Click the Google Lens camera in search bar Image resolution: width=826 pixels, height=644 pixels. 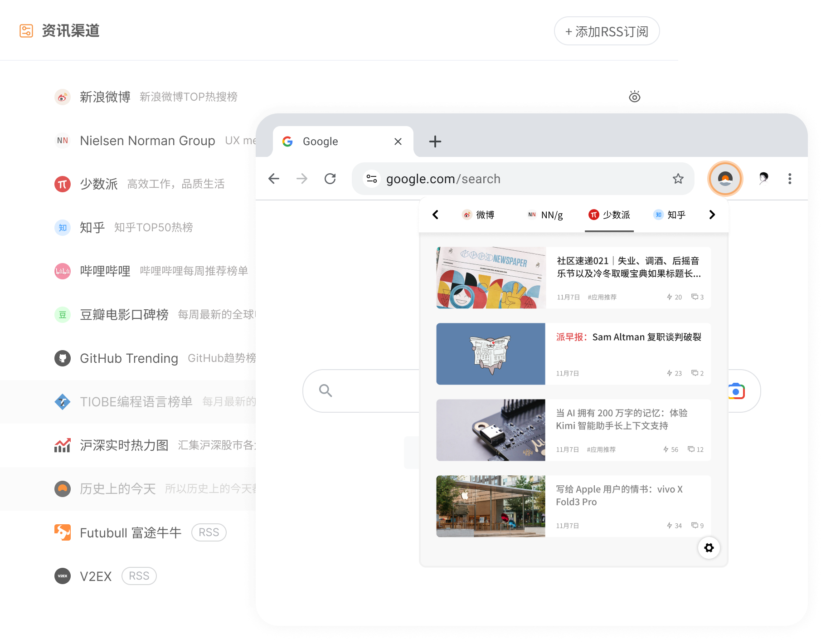(737, 390)
